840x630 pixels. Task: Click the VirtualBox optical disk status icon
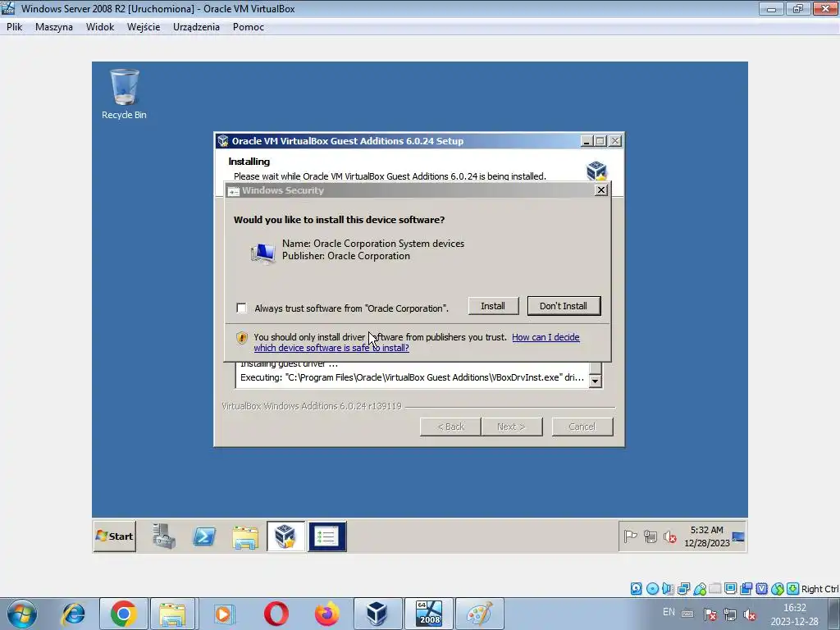tap(652, 589)
